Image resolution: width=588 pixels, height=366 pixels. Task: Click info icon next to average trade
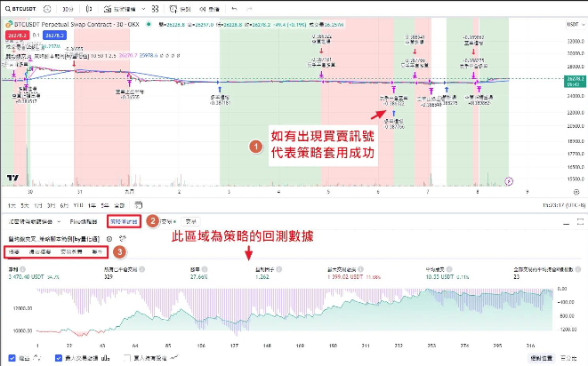tap(449, 269)
